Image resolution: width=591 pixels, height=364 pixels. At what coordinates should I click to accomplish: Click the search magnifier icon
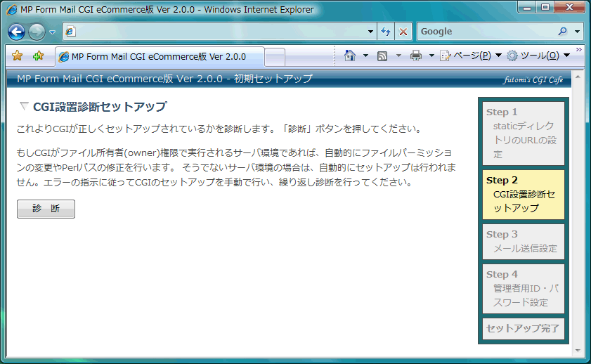[563, 32]
